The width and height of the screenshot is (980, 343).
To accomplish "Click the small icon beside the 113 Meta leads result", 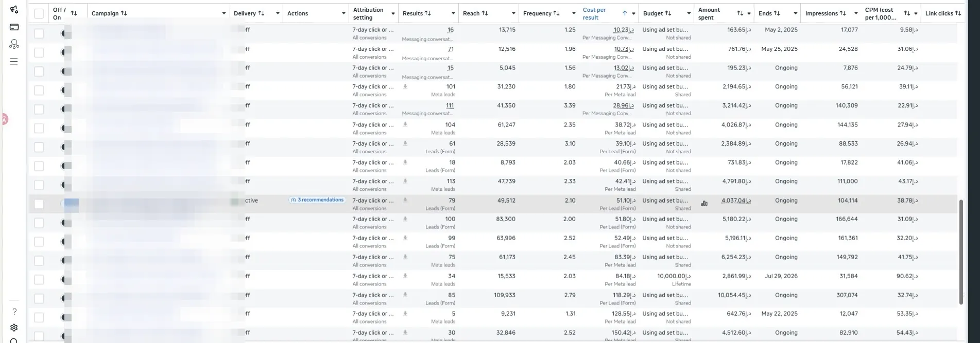I will coord(405,181).
